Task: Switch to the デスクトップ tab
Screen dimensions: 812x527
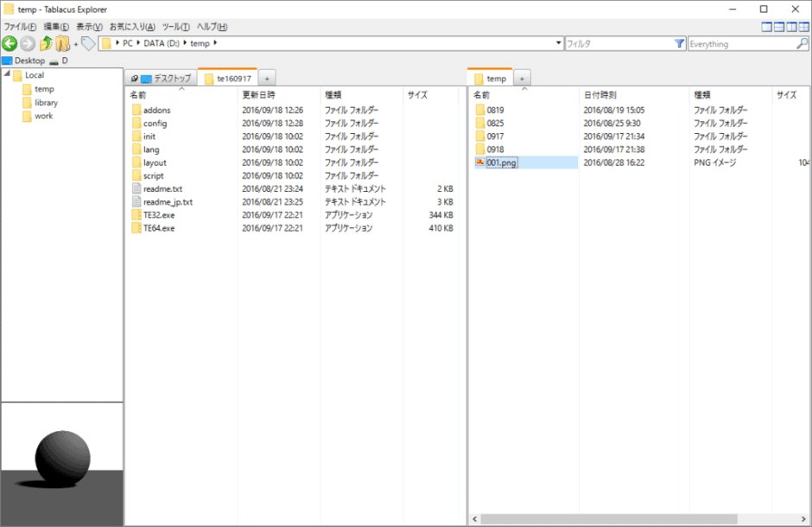Action: coord(173,77)
